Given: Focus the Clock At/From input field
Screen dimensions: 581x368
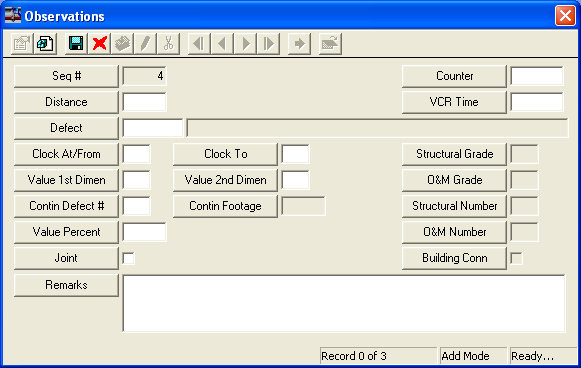Looking at the screenshot, I should [136, 154].
